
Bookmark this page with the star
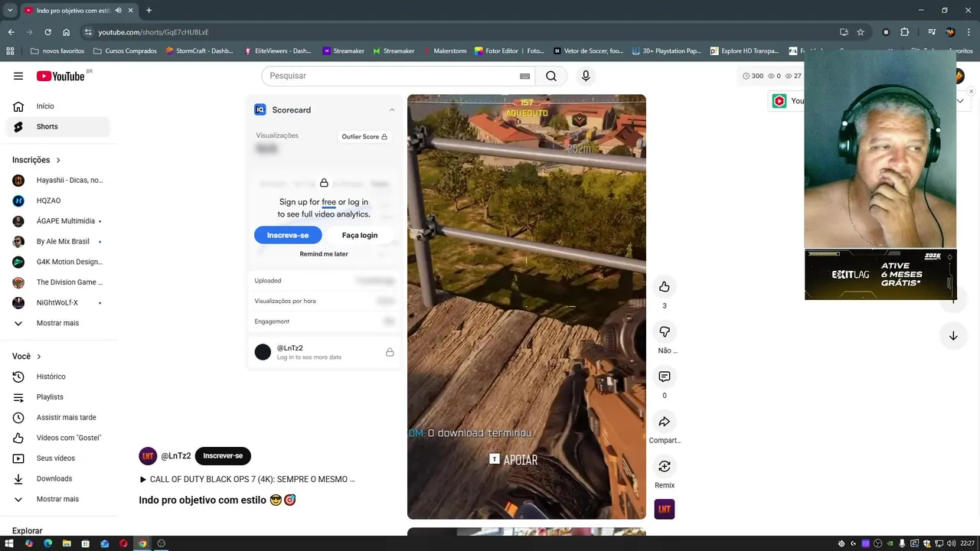coord(861,32)
